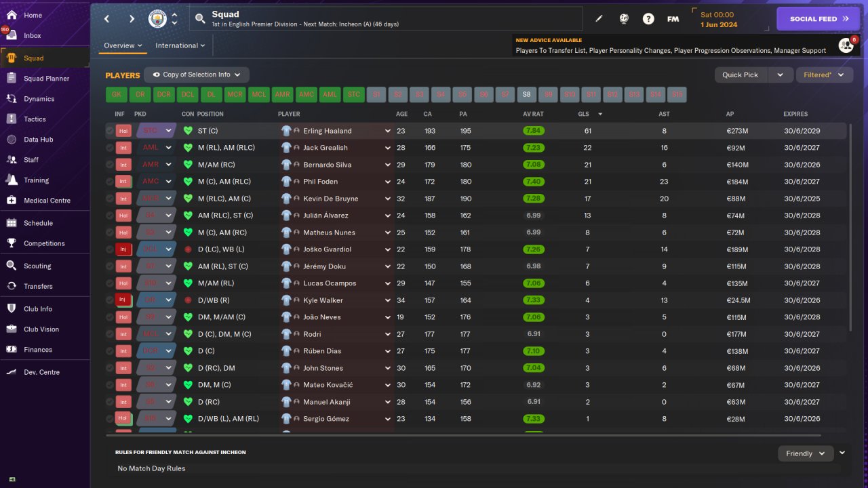Click the Quick Pick button
Image resolution: width=868 pixels, height=488 pixels.
tap(741, 75)
